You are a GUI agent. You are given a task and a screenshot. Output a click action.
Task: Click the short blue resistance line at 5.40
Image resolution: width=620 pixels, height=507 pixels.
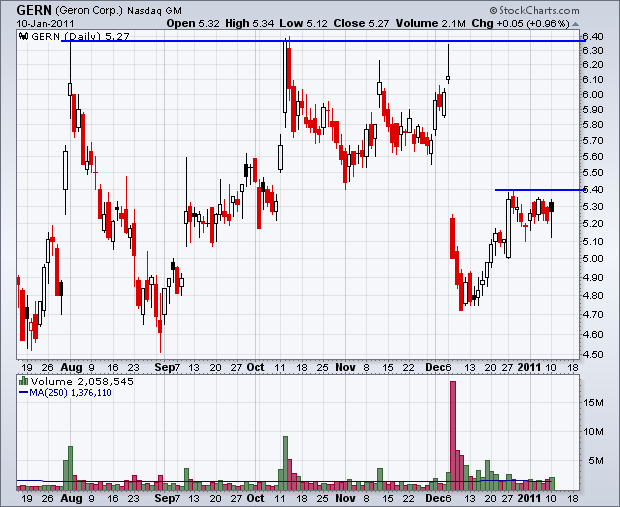pyautogui.click(x=540, y=190)
